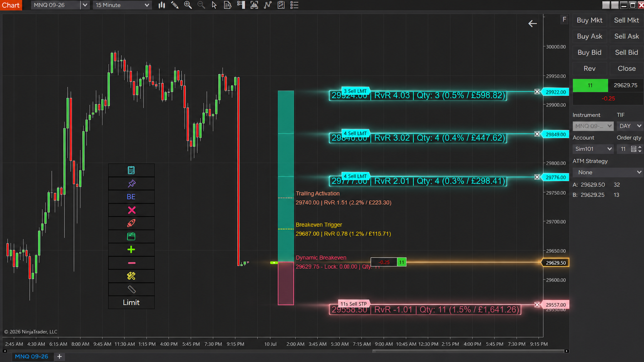This screenshot has width=644, height=362.
Task: Click the green plus icon
Action: (x=131, y=250)
